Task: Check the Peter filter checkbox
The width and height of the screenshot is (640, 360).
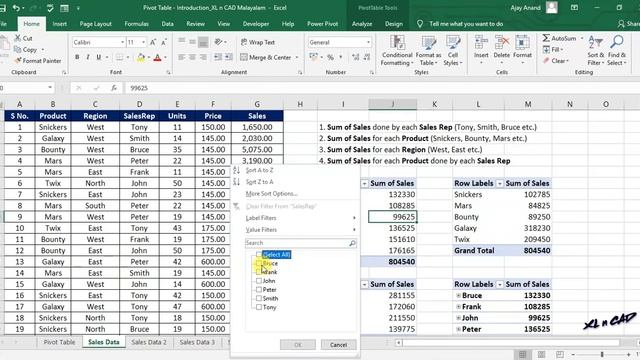Action: click(x=259, y=290)
